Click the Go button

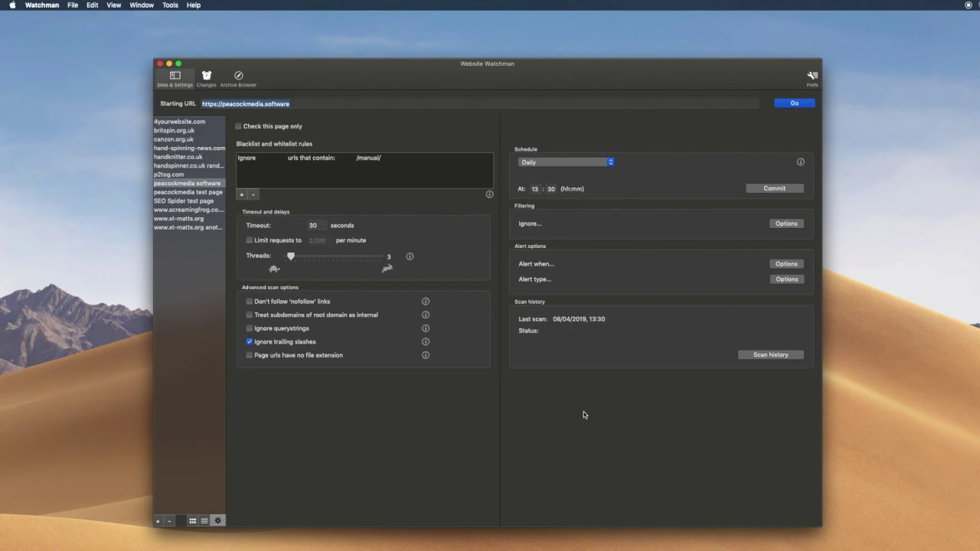click(794, 103)
